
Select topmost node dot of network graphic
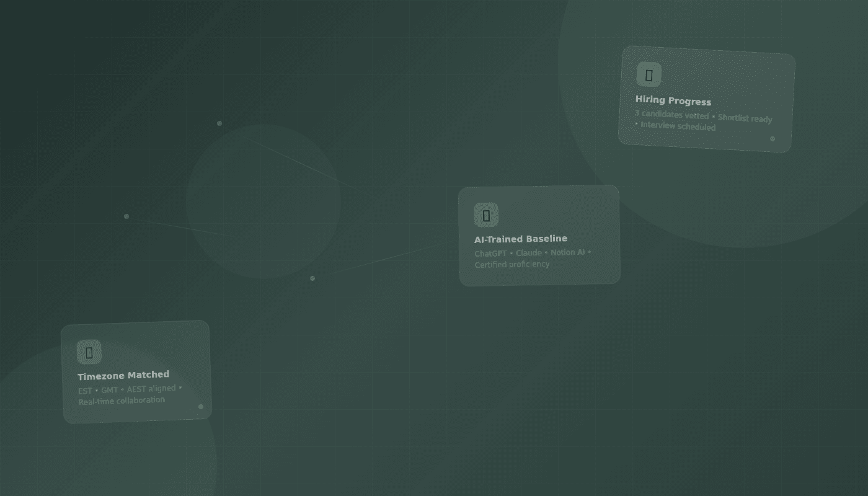(x=219, y=123)
